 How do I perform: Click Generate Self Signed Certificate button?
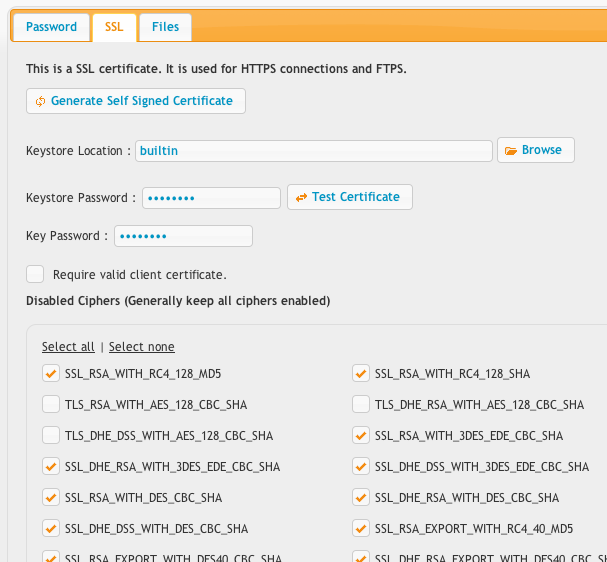[136, 101]
